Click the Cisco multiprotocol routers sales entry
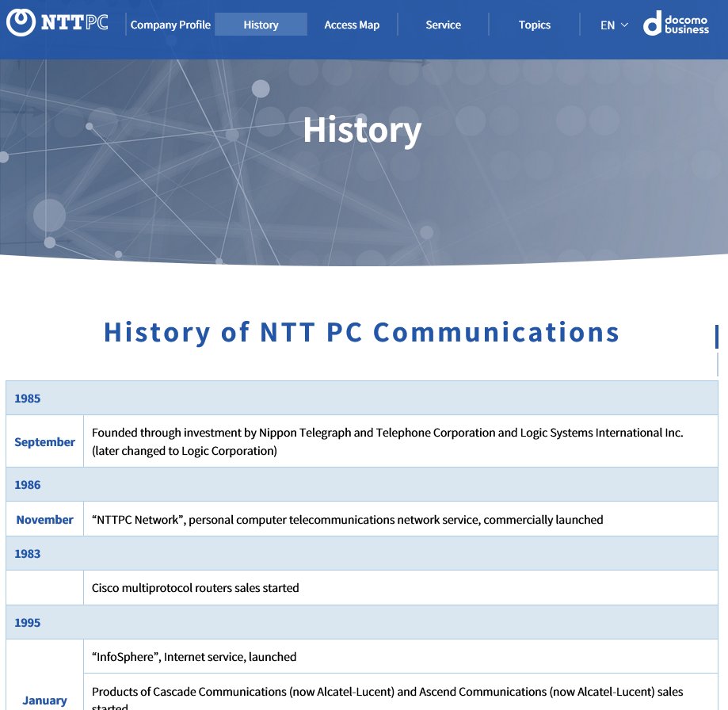 pyautogui.click(x=401, y=587)
